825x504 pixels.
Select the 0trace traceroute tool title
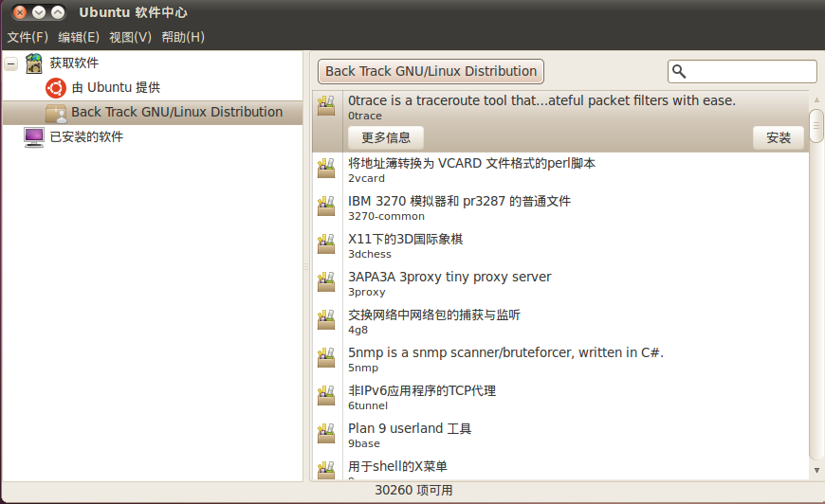(541, 100)
